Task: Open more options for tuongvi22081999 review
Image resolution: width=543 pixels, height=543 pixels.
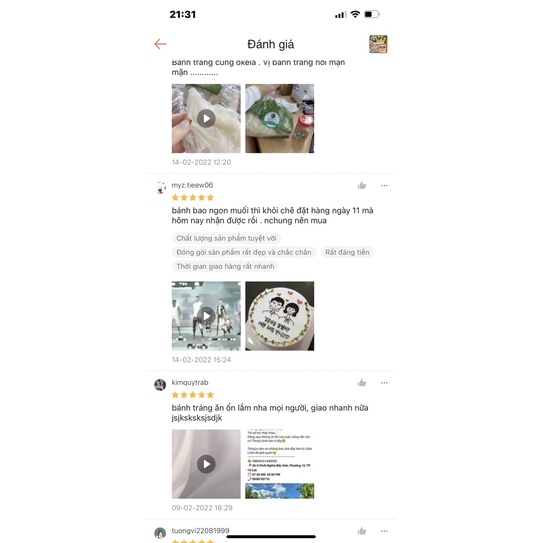Action: 384,531
